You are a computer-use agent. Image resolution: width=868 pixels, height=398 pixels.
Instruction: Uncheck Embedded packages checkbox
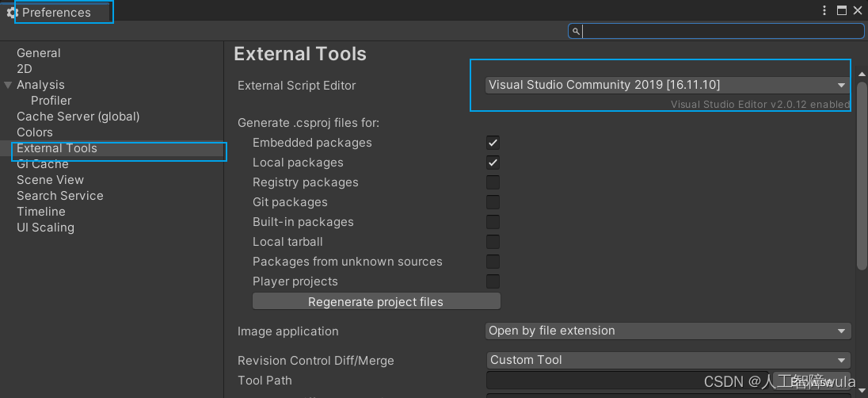(493, 143)
